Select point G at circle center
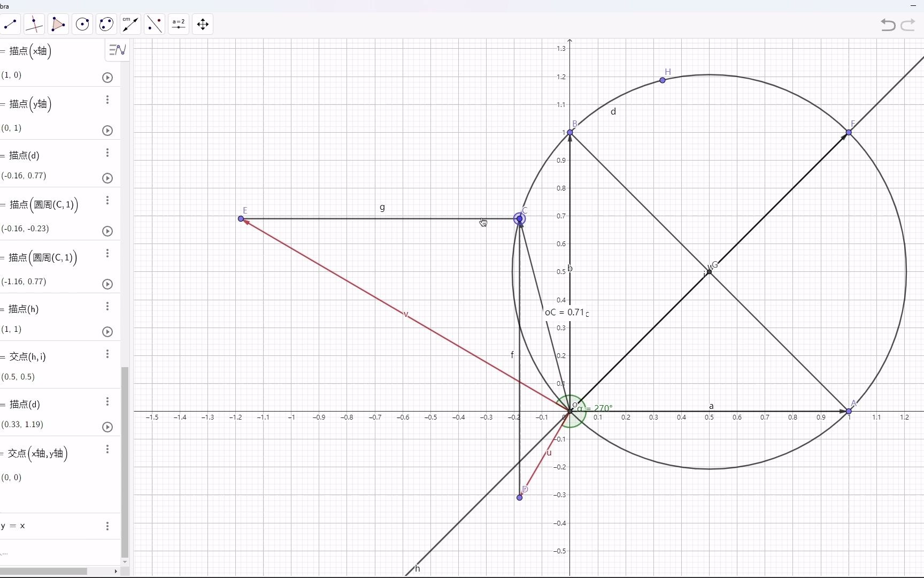The image size is (924, 578). point(710,272)
